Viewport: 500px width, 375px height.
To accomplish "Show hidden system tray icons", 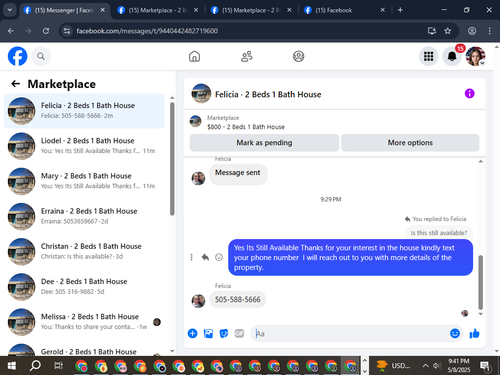I will pos(425,366).
